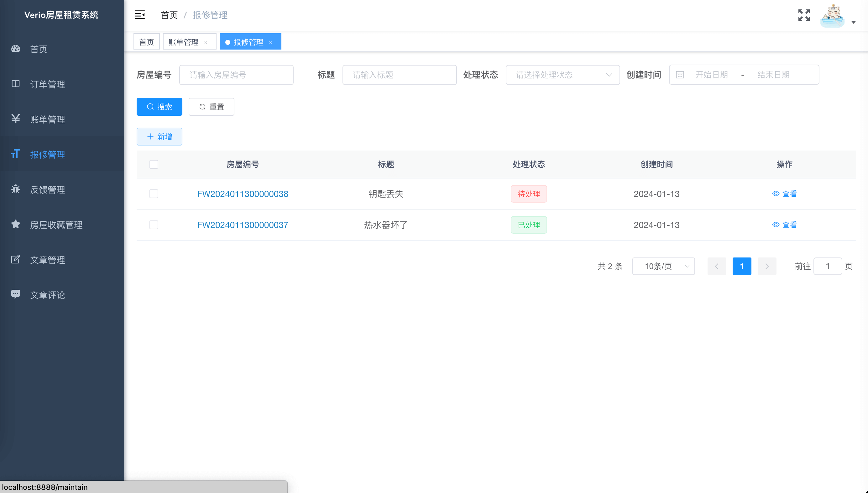Click the 搜索 button
This screenshot has width=868, height=493.
pos(159,107)
